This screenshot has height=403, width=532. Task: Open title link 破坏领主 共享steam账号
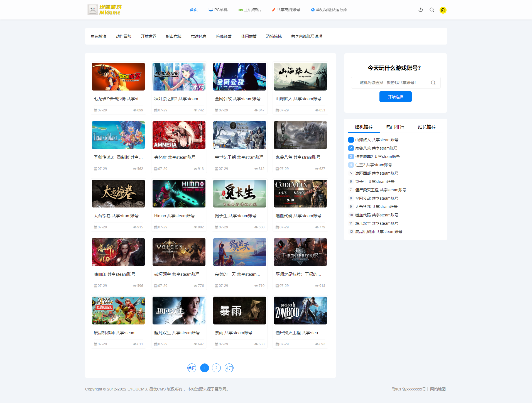tap(177, 274)
